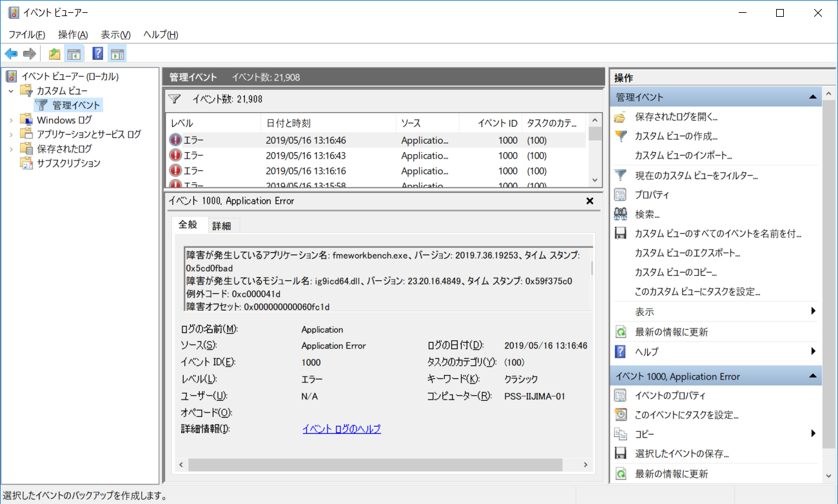Click the event description text box

click(387, 280)
